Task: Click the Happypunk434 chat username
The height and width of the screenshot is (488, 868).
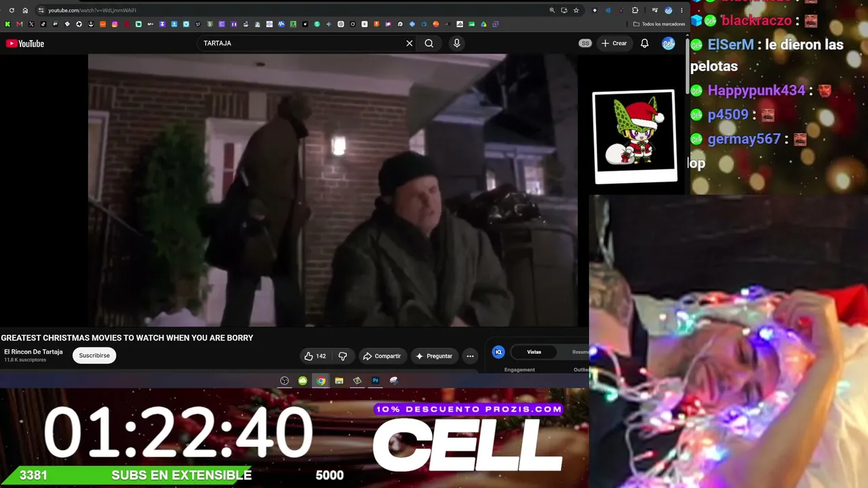Action: pos(756,90)
